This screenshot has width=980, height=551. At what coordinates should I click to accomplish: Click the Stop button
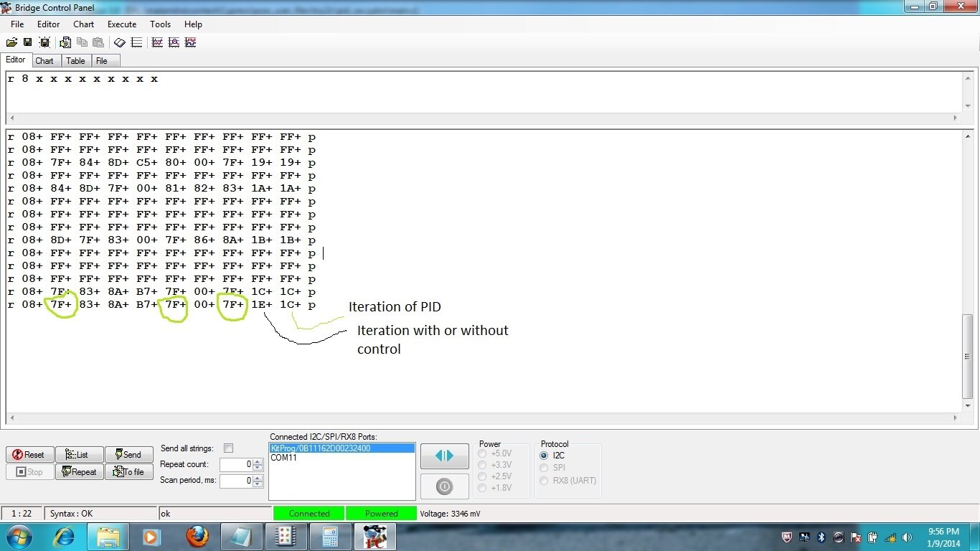(x=29, y=472)
